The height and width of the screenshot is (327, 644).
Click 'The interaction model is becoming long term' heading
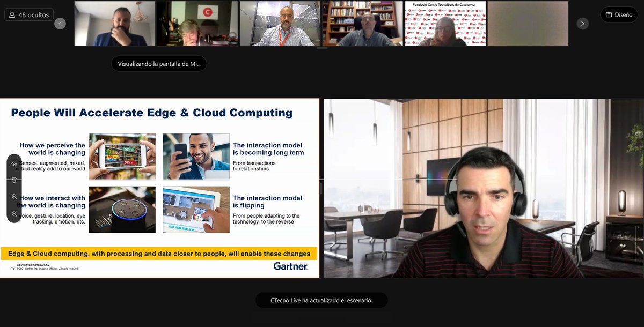[x=268, y=149]
